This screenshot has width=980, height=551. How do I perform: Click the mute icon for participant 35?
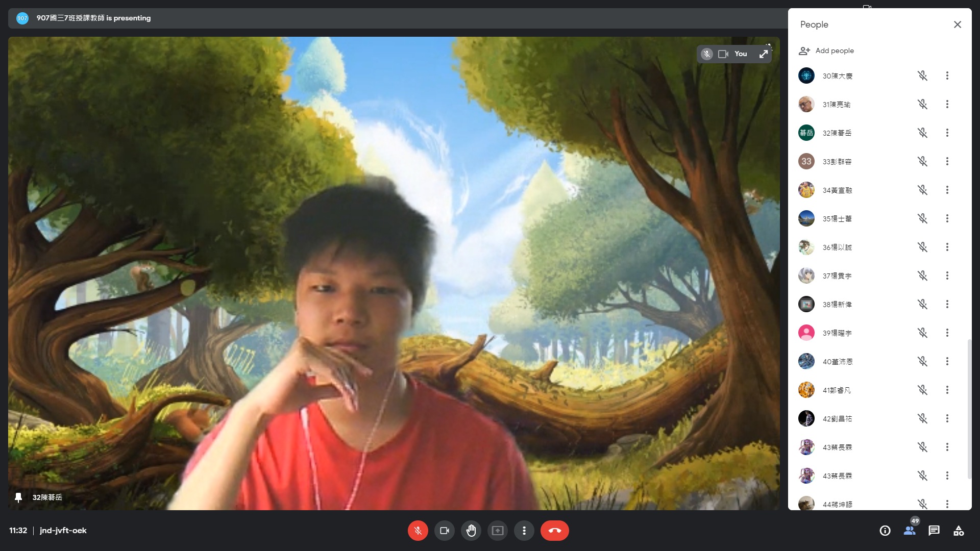point(922,218)
